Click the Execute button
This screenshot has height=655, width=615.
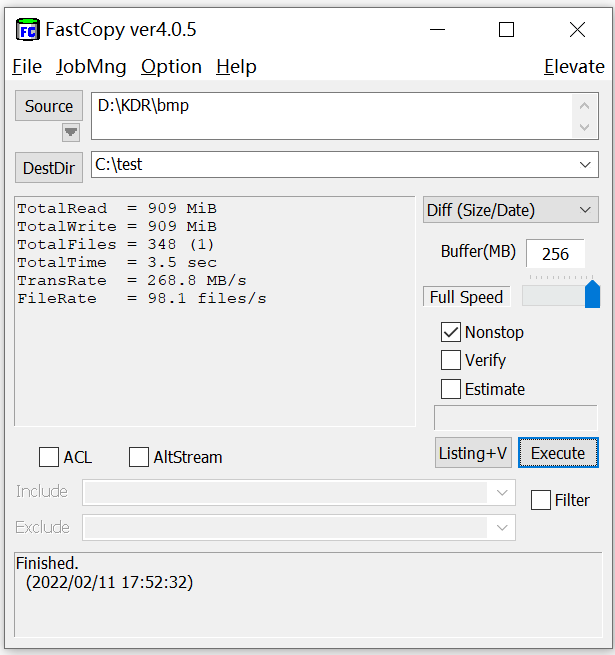(558, 453)
